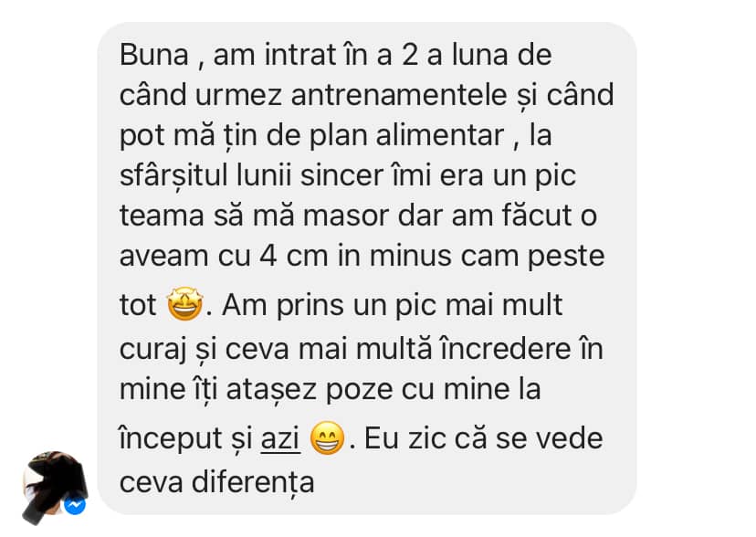Image resolution: width=756 pixels, height=537 pixels.
Task: Click the grinning emoji after "azi"
Action: [x=328, y=437]
